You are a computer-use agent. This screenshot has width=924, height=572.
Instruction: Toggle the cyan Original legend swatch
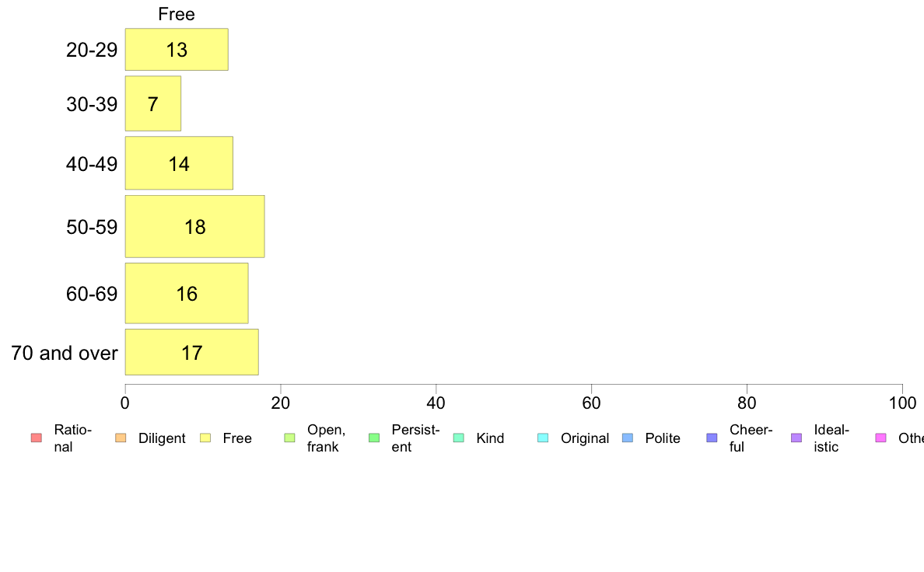click(544, 438)
